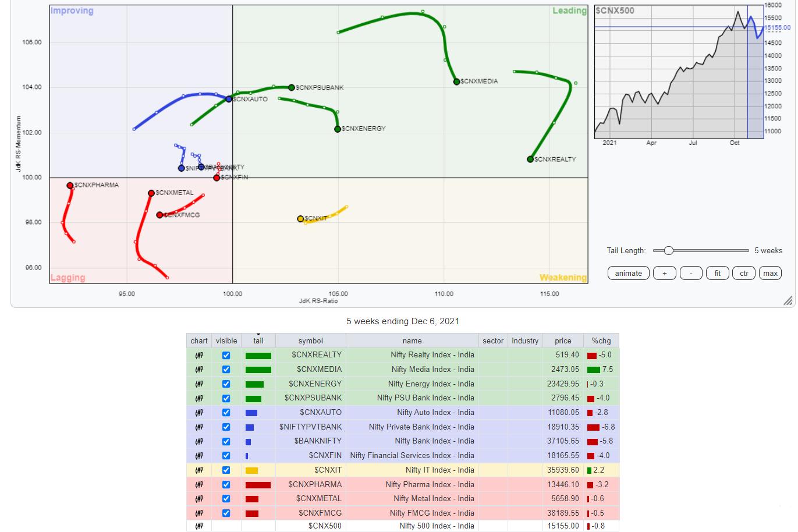Sort by name column header
This screenshot has height=532, width=798.
click(412, 341)
